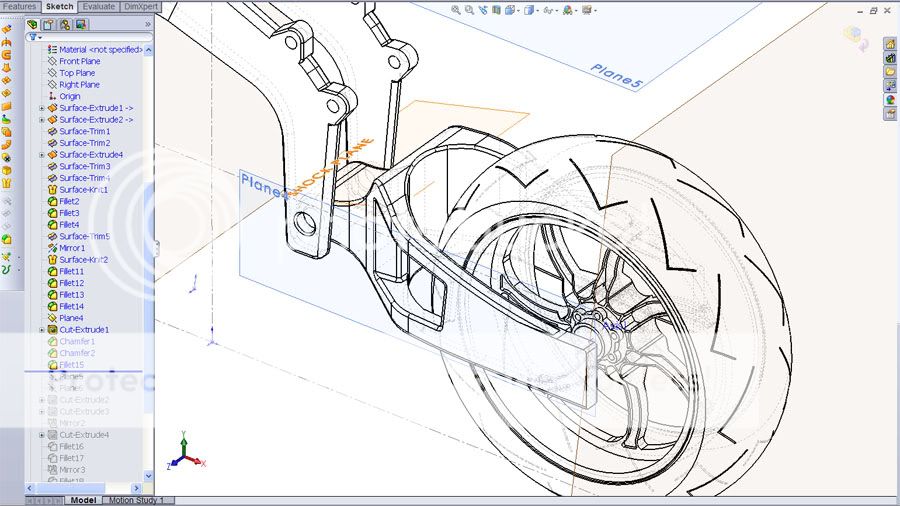Switch to the Sketch tab

tap(60, 6)
